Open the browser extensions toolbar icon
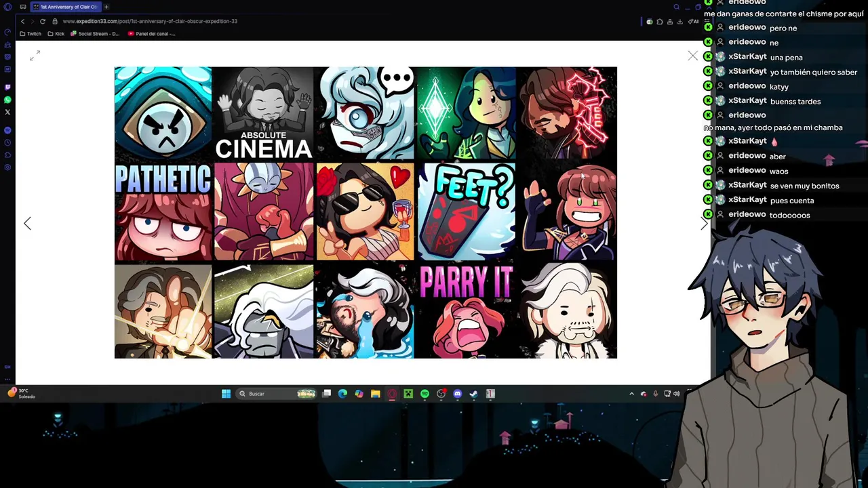Viewport: 868px width, 488px height. [660, 22]
